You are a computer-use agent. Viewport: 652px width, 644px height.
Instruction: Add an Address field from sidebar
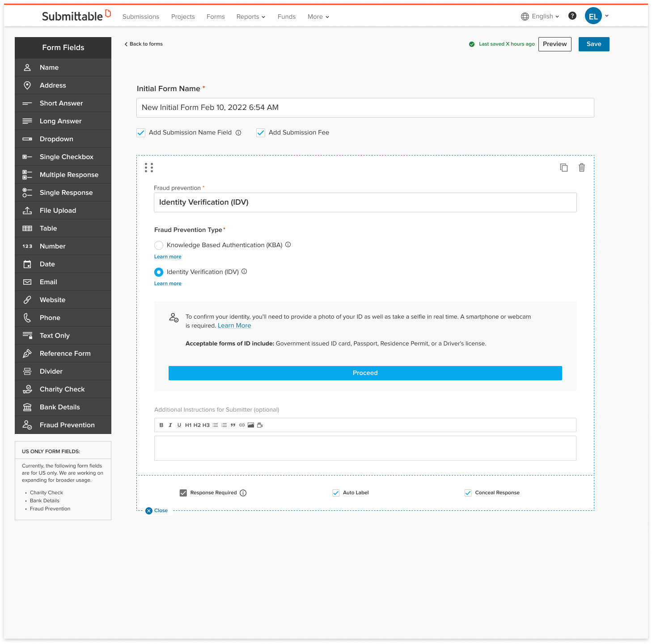[x=63, y=85]
